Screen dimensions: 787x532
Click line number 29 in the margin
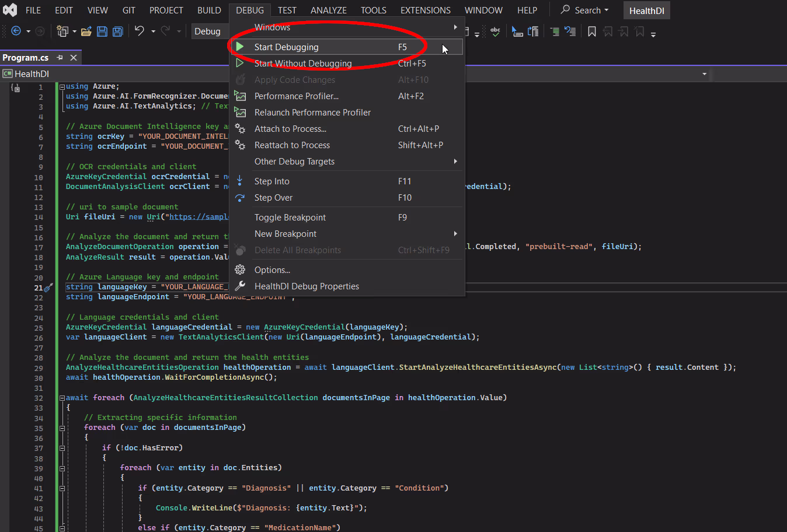39,367
